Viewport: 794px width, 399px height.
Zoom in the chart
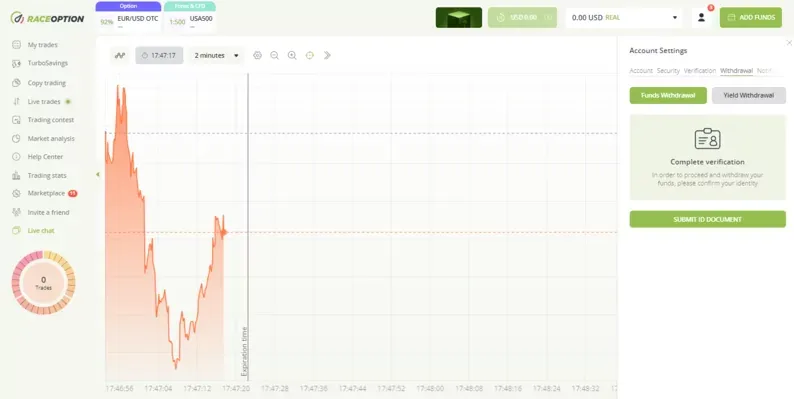point(292,56)
